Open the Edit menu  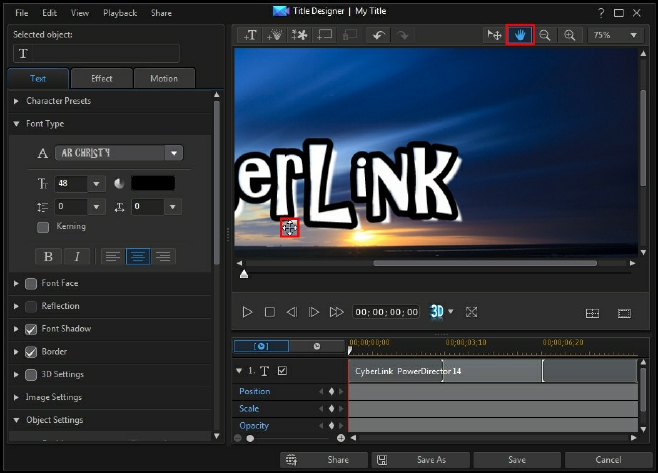tap(49, 13)
